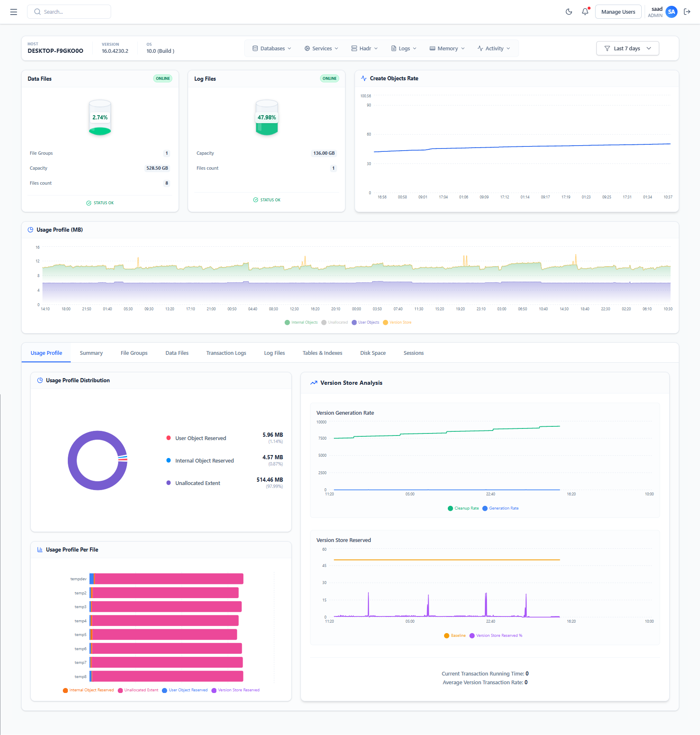The width and height of the screenshot is (700, 735).
Task: Click inside the Search field
Action: click(69, 12)
